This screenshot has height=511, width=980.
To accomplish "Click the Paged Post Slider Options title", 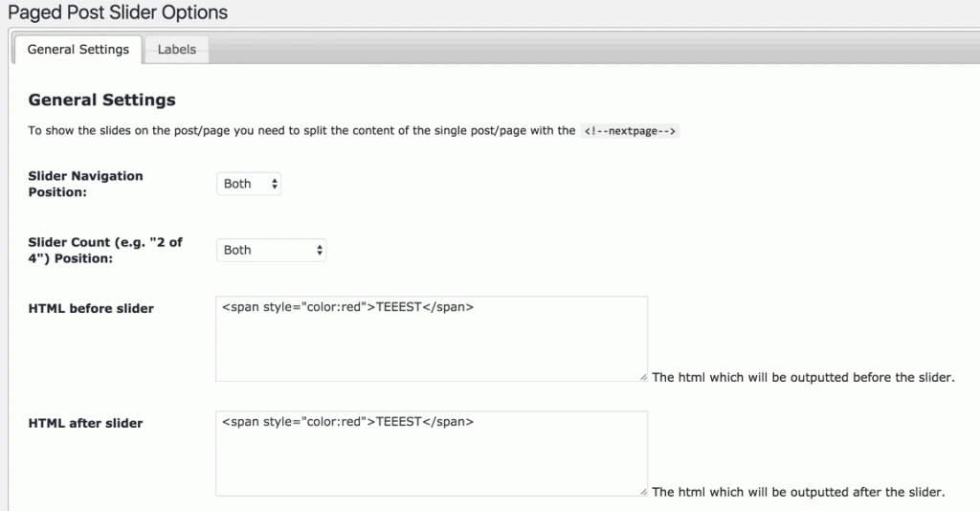I will click(119, 13).
